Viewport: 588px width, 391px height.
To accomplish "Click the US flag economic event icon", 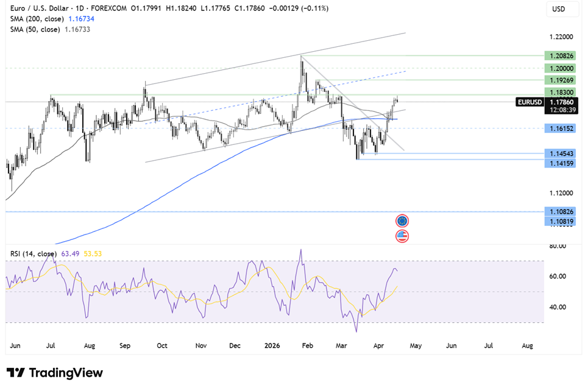I will [402, 236].
